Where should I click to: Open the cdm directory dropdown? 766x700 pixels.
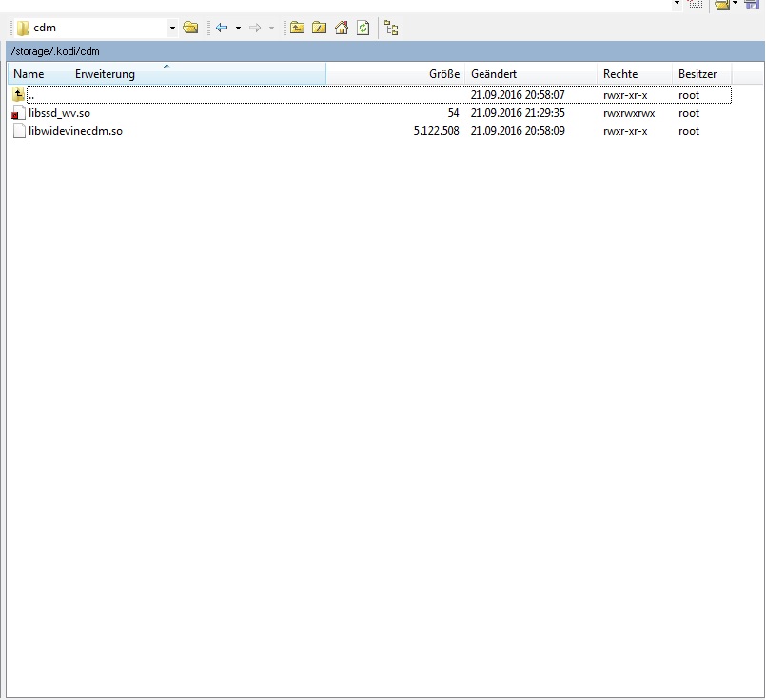point(172,28)
